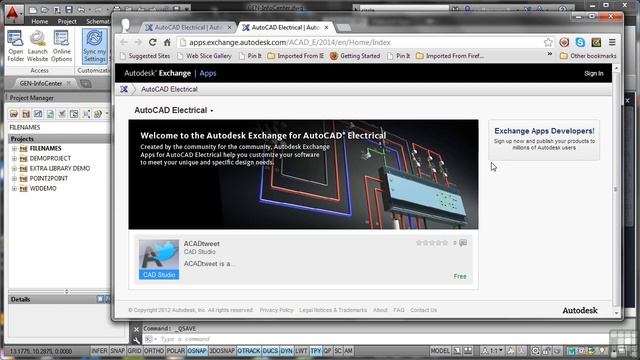Toggle DYN input in status bar
The image size is (640, 360).
click(x=287, y=351)
